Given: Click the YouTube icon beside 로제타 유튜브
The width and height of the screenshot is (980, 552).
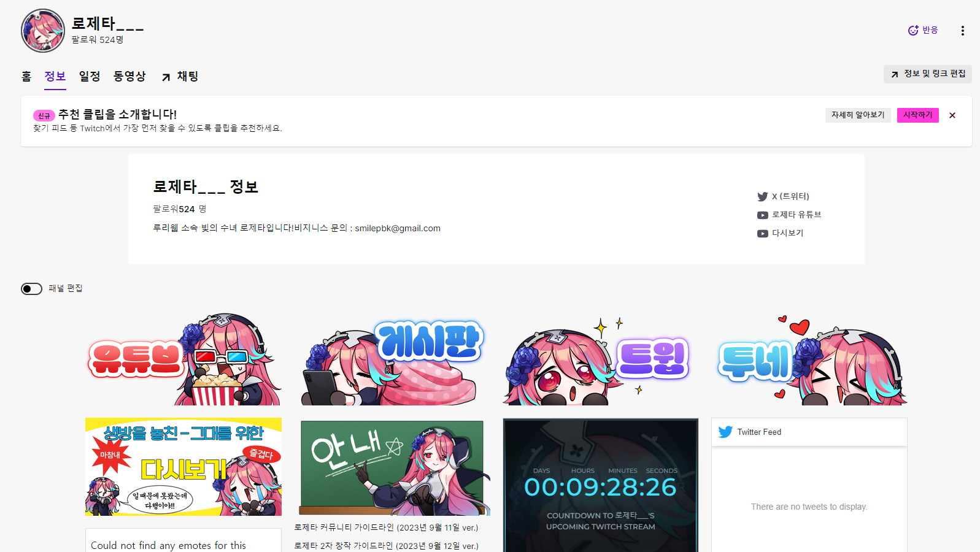Looking at the screenshot, I should tap(762, 215).
